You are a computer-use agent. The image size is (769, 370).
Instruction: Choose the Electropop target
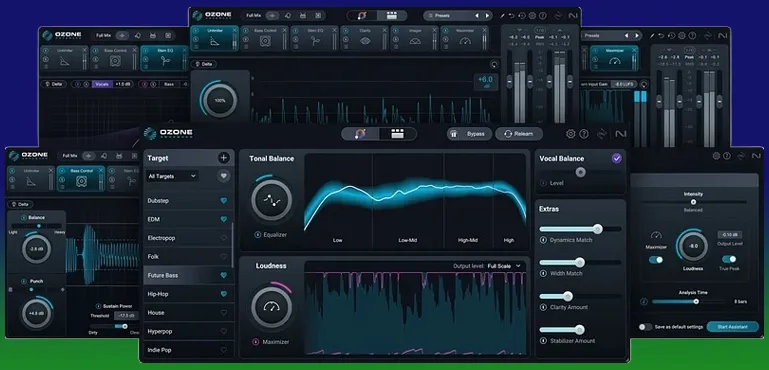[188, 238]
